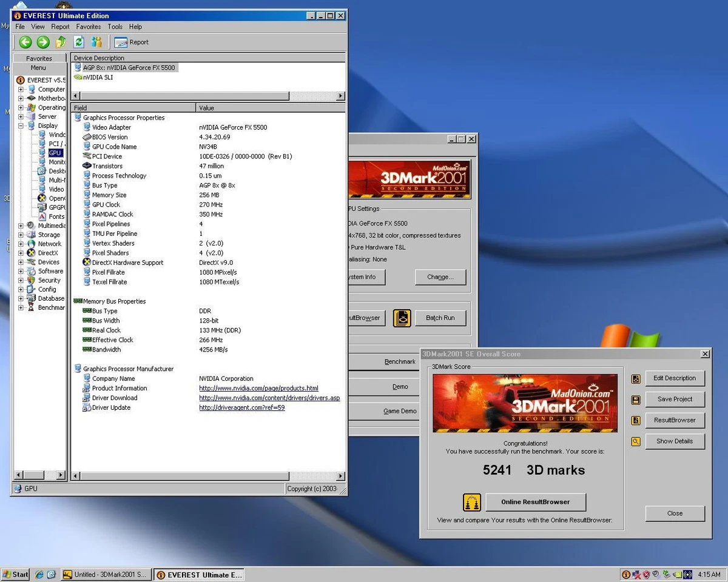Click the Value column header
The image size is (728, 582).
point(271,108)
